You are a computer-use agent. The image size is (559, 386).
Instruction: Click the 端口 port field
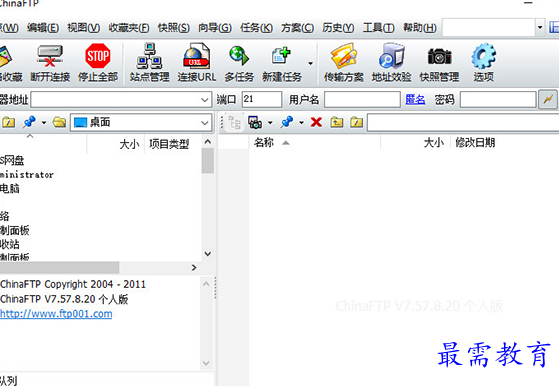click(262, 99)
